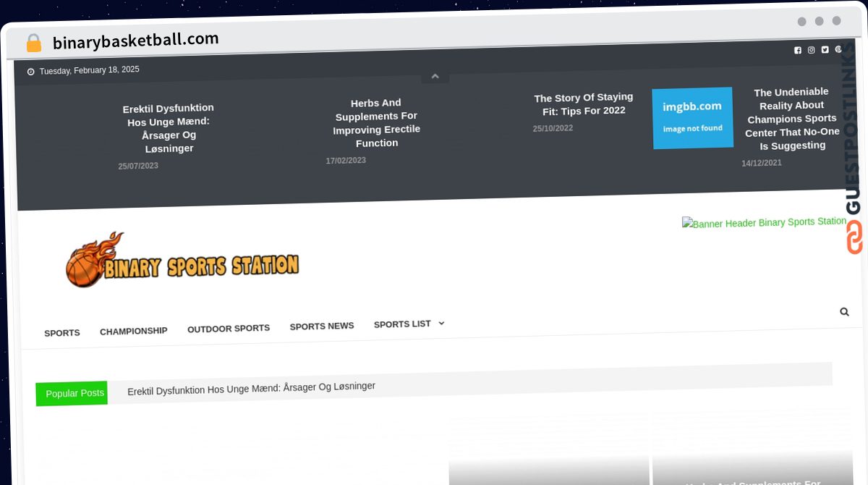
Task: Click the binarybasketball.com address text
Action: 136,41
